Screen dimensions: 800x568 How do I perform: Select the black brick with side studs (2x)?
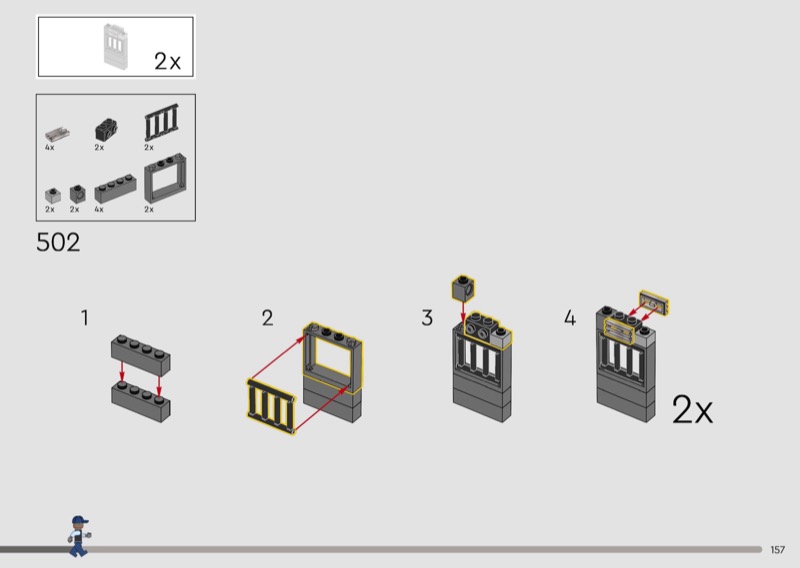pyautogui.click(x=107, y=130)
